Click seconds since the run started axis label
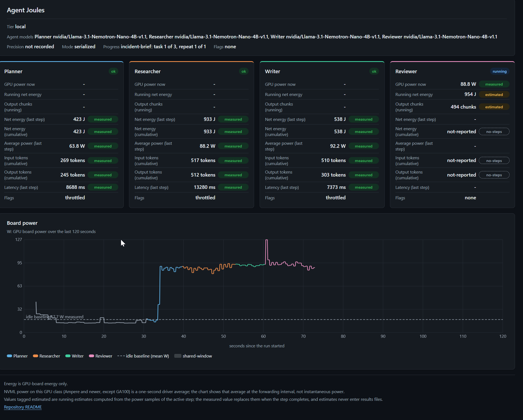The image size is (523, 420). (257, 346)
